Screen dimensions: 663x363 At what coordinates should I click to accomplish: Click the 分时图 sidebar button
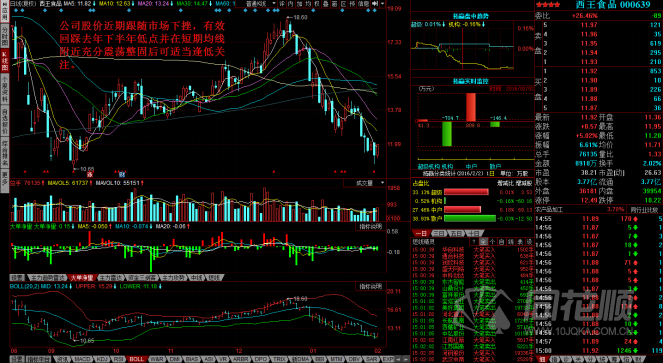(x=5, y=37)
